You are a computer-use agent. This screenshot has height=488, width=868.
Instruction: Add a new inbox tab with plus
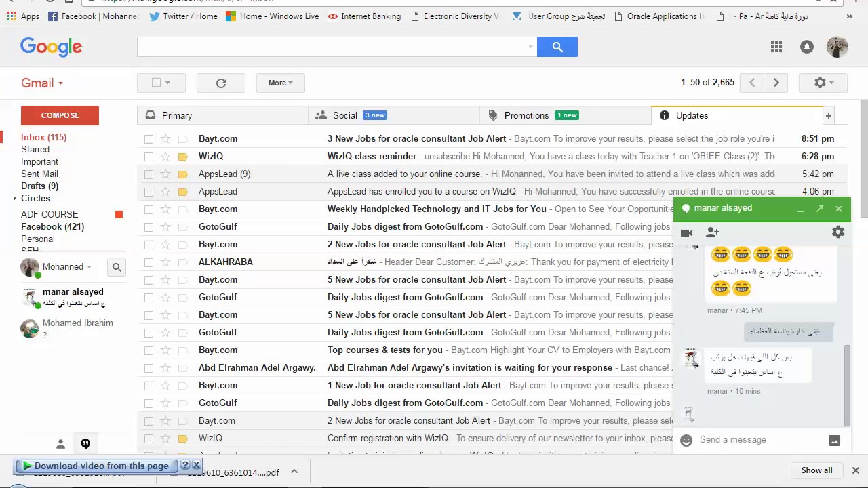click(828, 116)
